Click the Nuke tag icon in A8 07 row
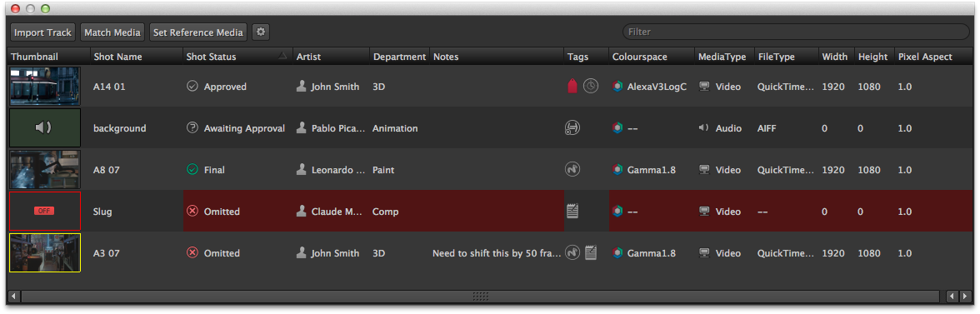The image size is (980, 314). coord(572,169)
